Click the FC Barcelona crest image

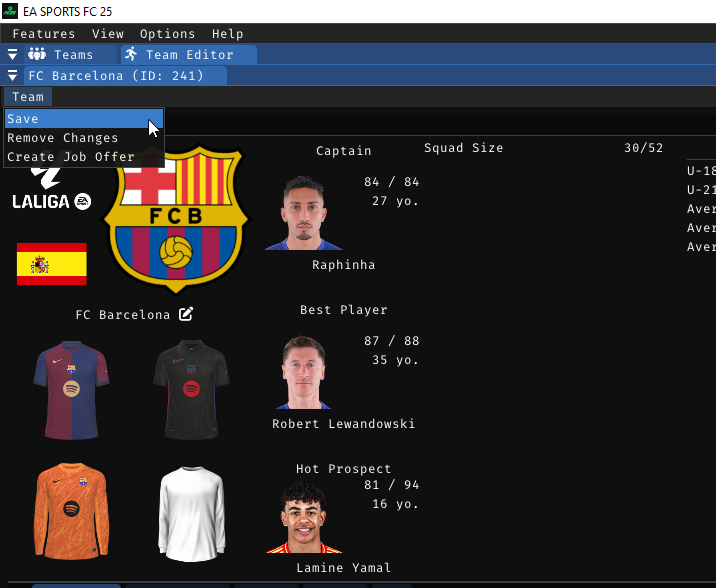point(176,219)
